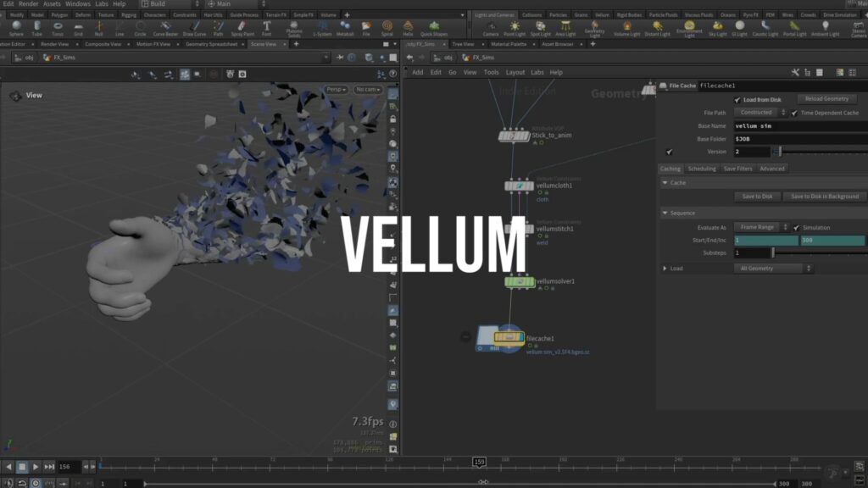868x488 pixels.
Task: Add an Environment Light from the shelf
Action: 689,29
